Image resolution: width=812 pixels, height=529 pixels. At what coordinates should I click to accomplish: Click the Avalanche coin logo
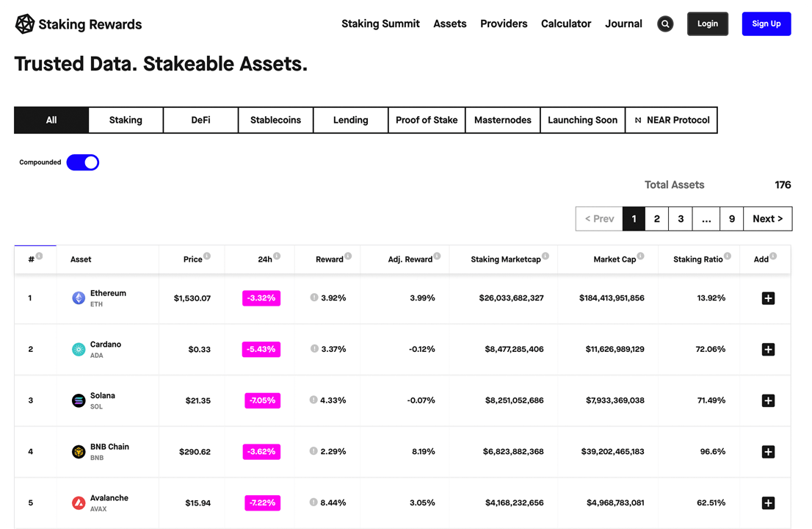pyautogui.click(x=79, y=503)
